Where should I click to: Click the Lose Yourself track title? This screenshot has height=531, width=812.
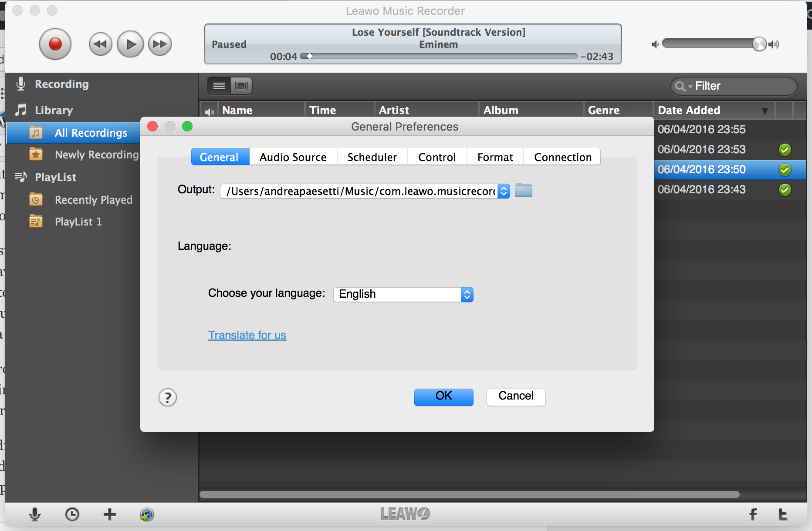tap(439, 32)
